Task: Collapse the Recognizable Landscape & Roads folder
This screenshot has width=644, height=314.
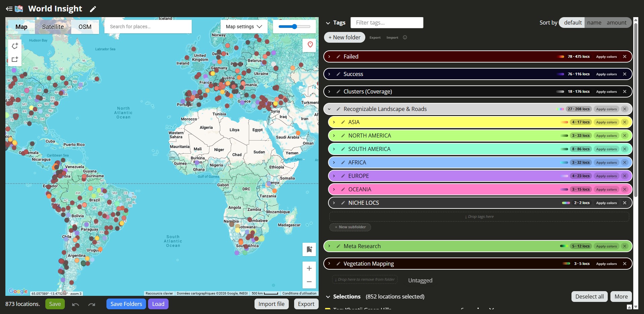Action: 329,109
